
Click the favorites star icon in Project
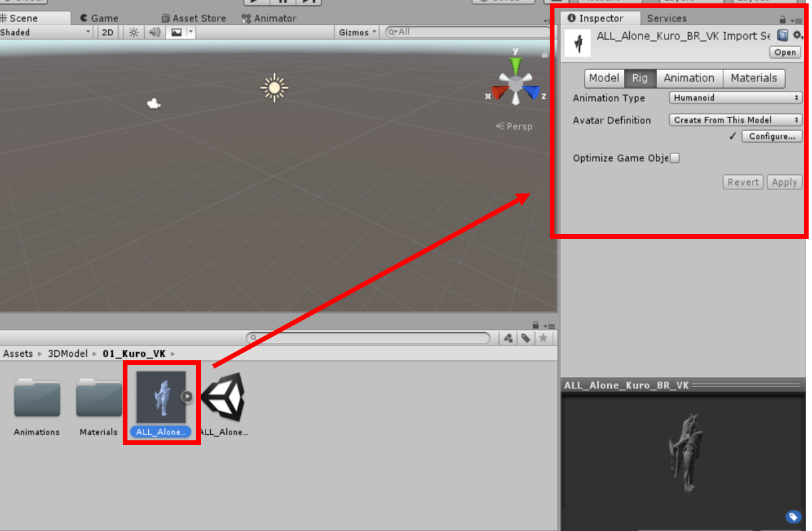[543, 338]
